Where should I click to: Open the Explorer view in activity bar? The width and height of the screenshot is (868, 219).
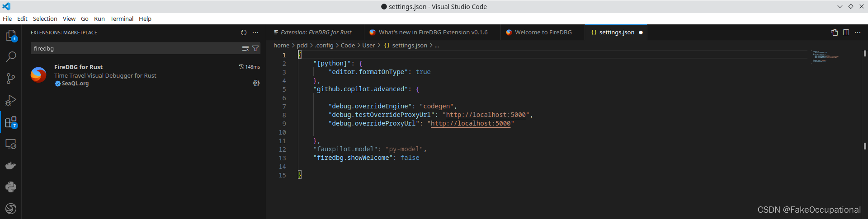point(11,35)
